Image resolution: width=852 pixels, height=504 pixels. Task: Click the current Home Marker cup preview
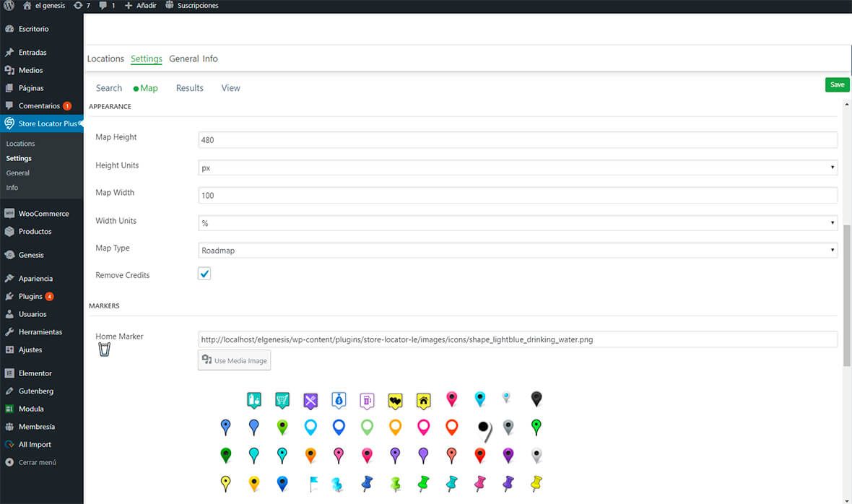pyautogui.click(x=104, y=349)
